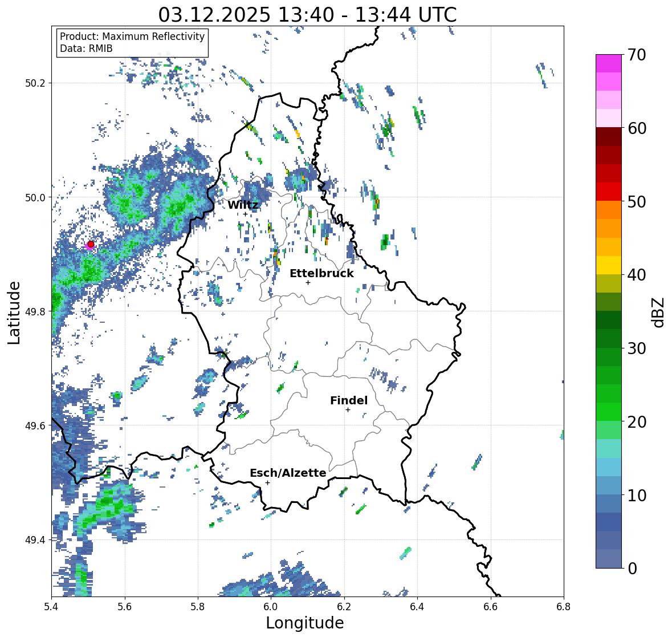Click the 50.2 latitude tick label
Screen dimensions: 672x637
point(35,83)
